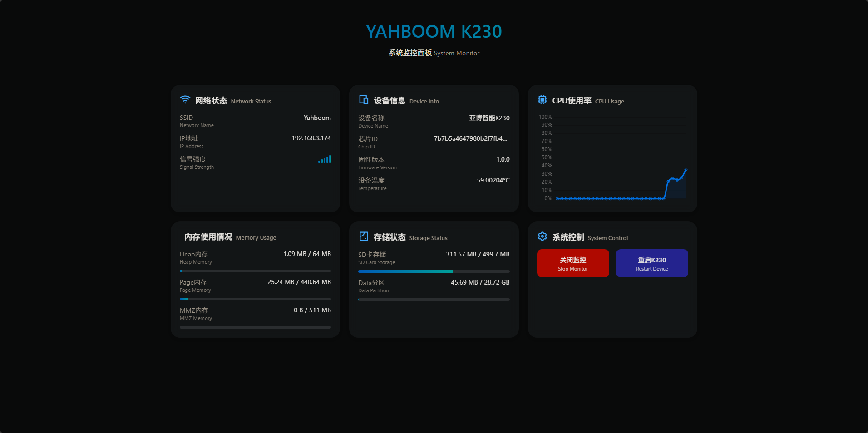Viewport: 868px width, 433px height.
Task: Click the 固件版本 Firmware Version label
Action: coord(377,163)
